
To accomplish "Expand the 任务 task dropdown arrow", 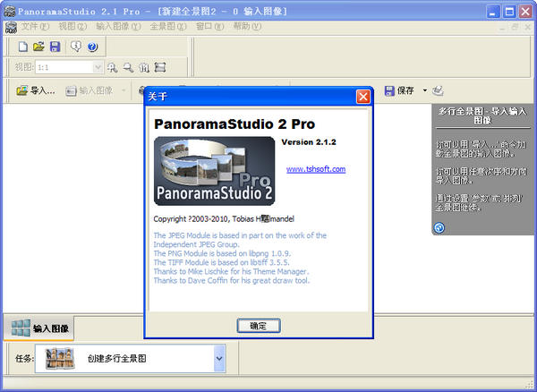I will point(219,359).
